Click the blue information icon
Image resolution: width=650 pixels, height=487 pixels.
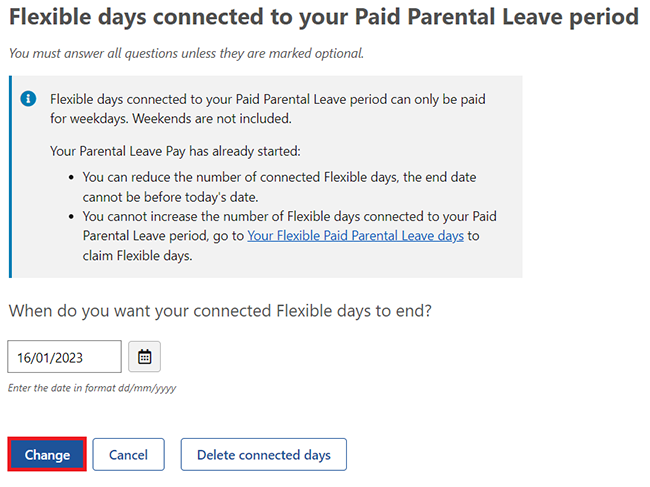pos(28,99)
